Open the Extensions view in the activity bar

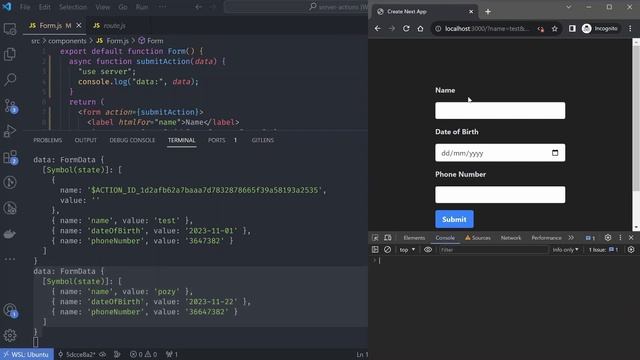coord(10,157)
